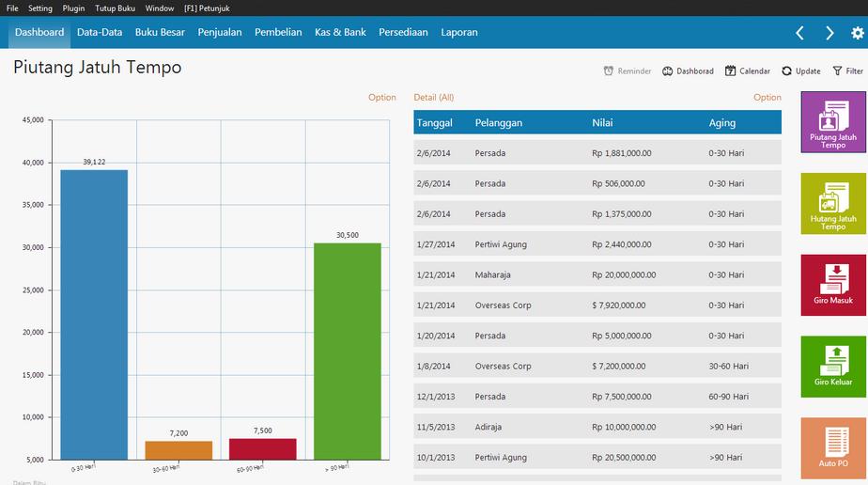868x485 pixels.
Task: Open the Hutang Jatuh Tempo tile
Action: (x=833, y=204)
